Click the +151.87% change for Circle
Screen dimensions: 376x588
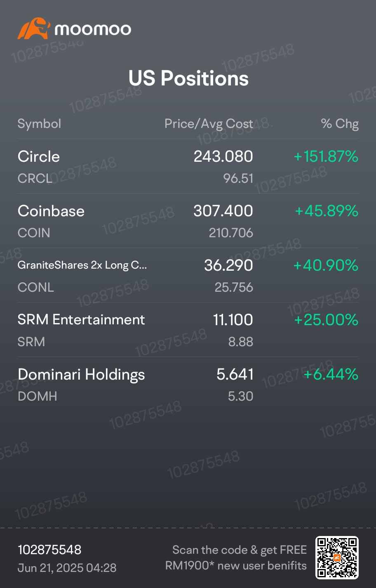tap(326, 156)
